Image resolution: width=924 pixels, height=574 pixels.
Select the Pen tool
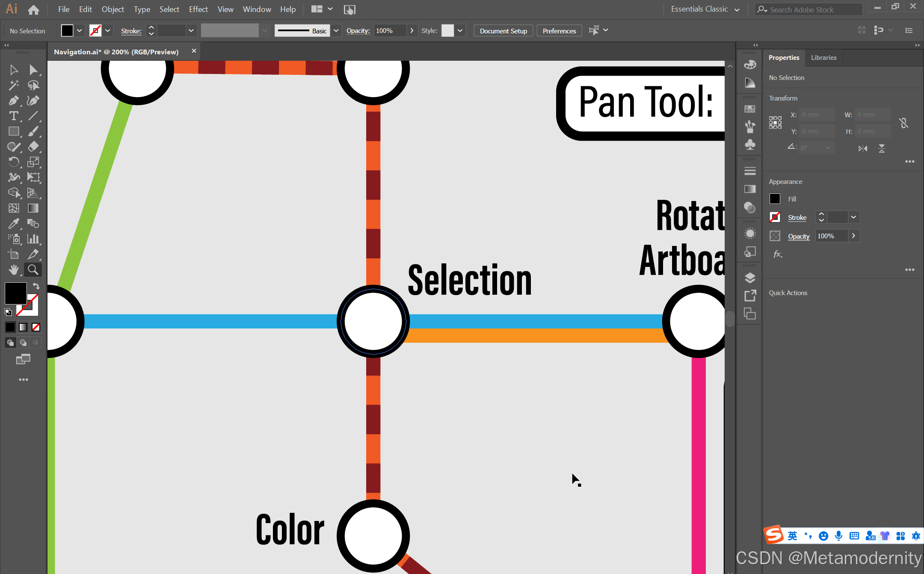(13, 101)
